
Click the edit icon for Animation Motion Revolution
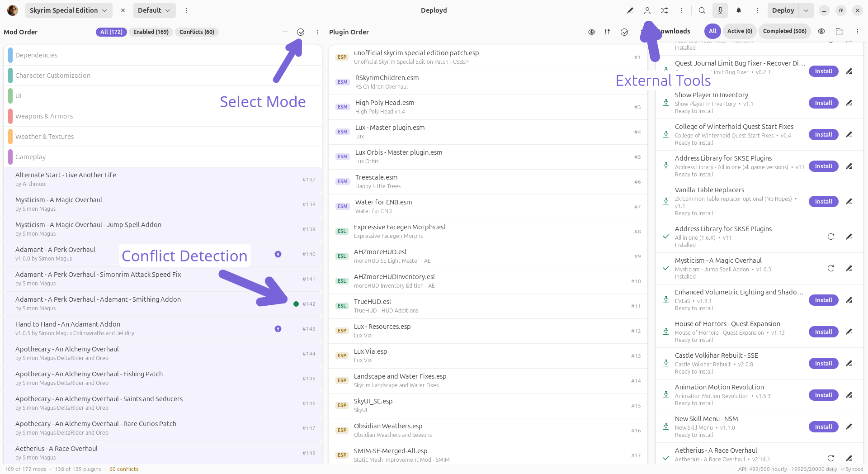click(849, 395)
